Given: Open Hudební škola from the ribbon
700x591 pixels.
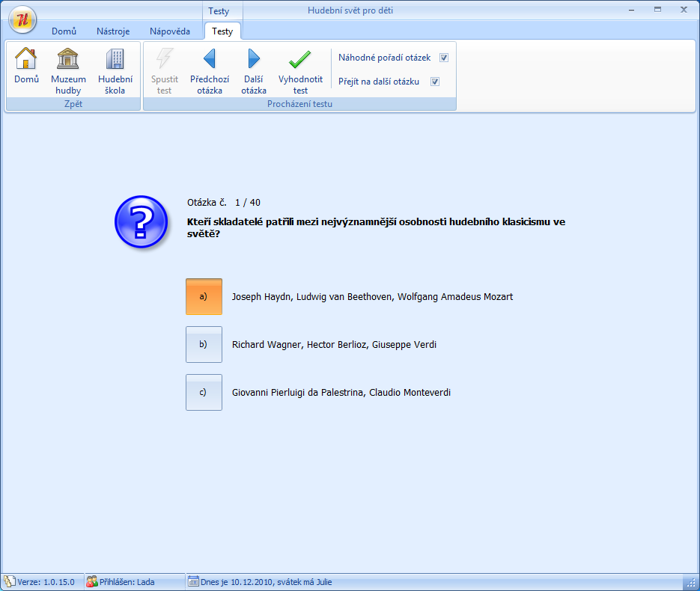Looking at the screenshot, I should point(115,71).
